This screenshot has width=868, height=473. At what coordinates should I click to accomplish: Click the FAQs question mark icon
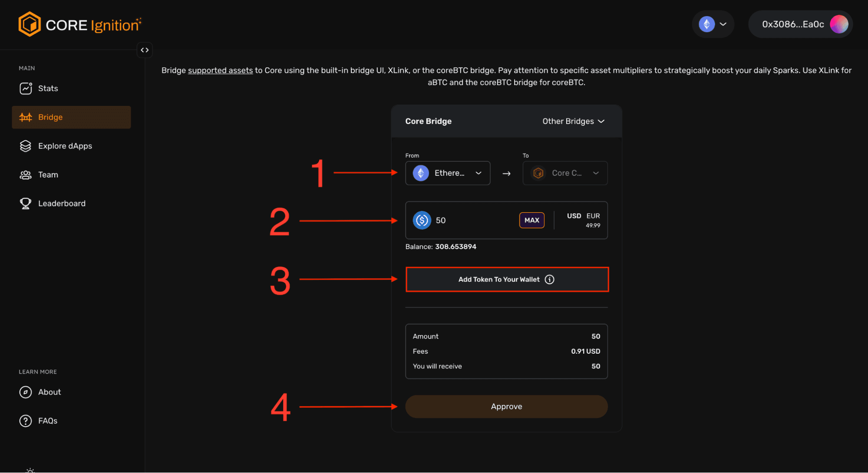(x=26, y=420)
